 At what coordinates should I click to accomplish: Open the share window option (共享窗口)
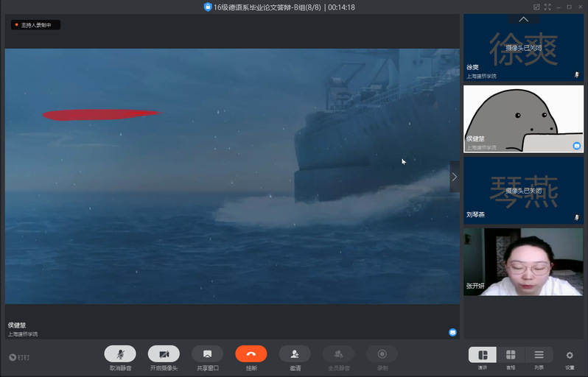pos(207,354)
